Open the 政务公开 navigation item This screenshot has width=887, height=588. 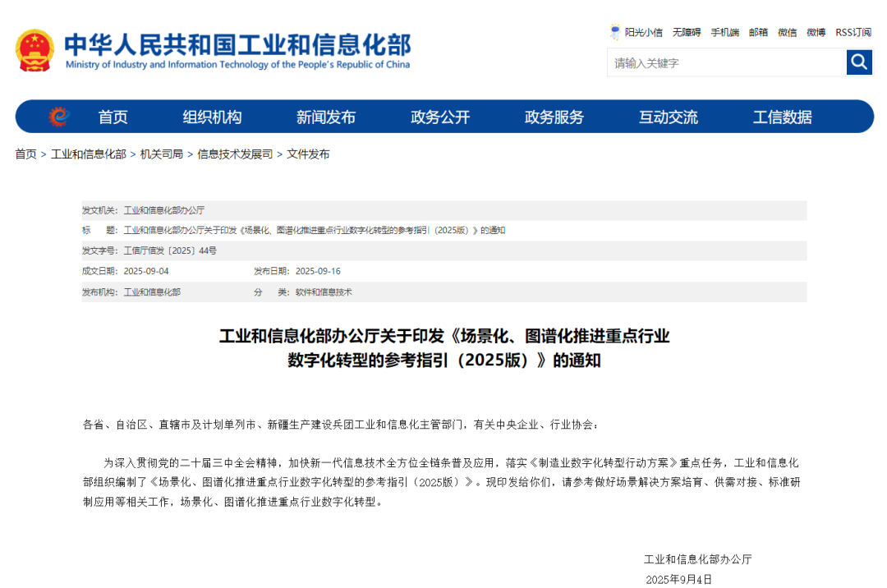440,117
